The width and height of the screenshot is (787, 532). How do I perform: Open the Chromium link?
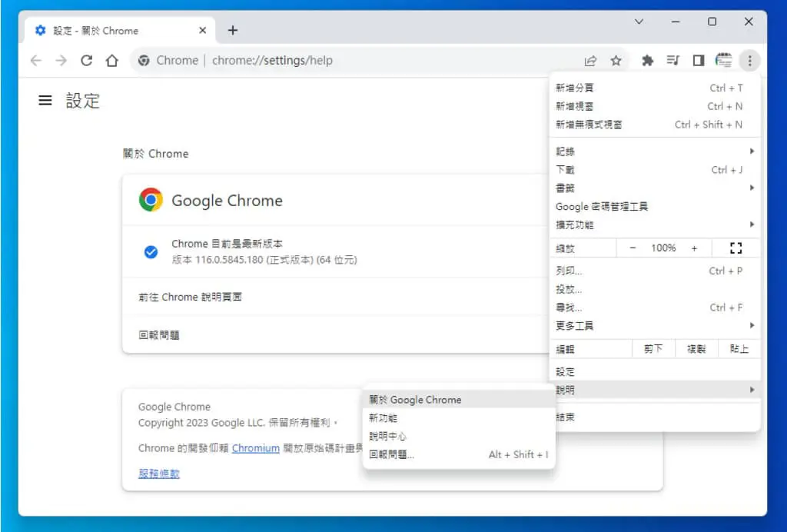(x=255, y=448)
